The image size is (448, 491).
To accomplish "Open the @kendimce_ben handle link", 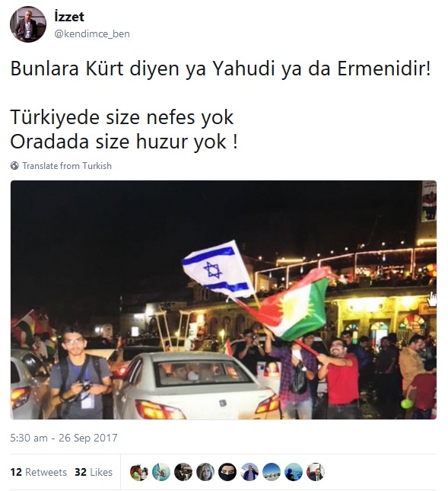I will [x=92, y=33].
